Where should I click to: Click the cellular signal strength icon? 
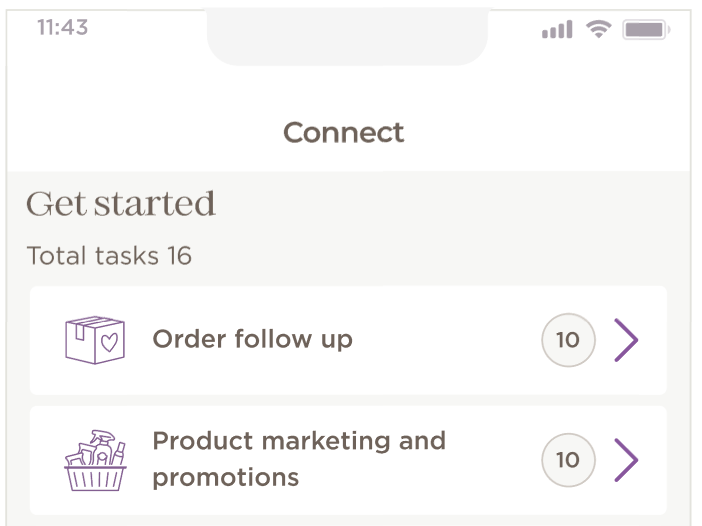tap(557, 30)
